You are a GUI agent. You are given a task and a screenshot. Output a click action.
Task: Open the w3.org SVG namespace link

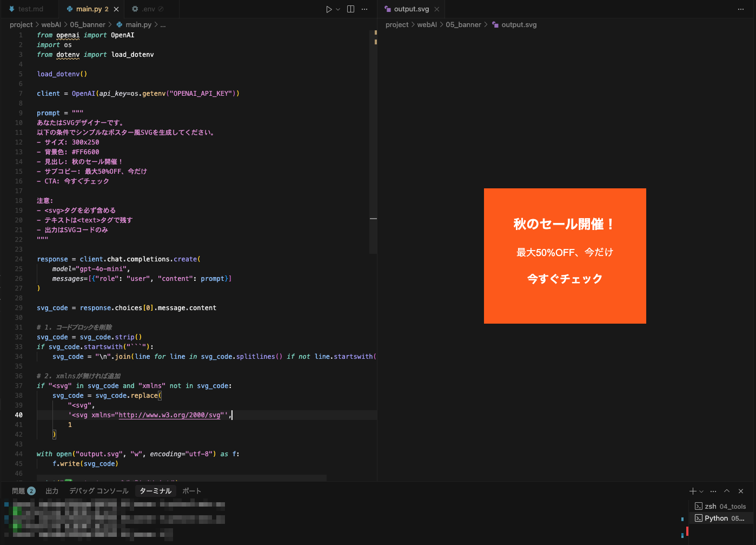169,415
